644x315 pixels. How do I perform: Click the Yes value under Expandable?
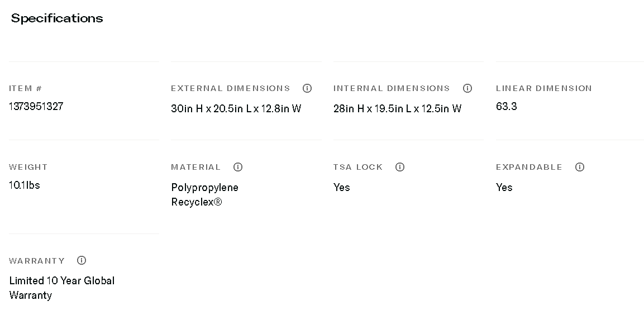tap(504, 187)
